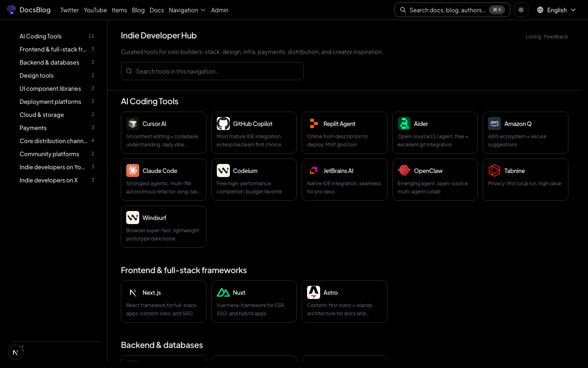The image size is (588, 368).
Task: Click the Listing link
Action: click(x=533, y=37)
